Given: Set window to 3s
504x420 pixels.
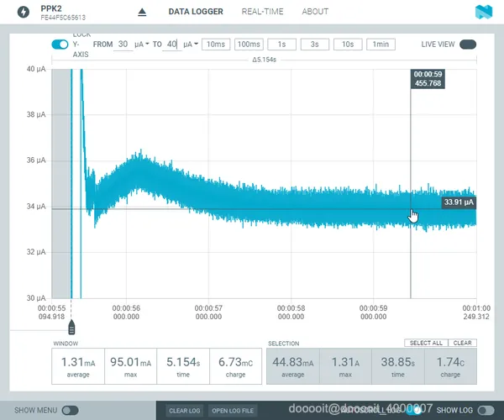Looking at the screenshot, I should click(315, 45).
